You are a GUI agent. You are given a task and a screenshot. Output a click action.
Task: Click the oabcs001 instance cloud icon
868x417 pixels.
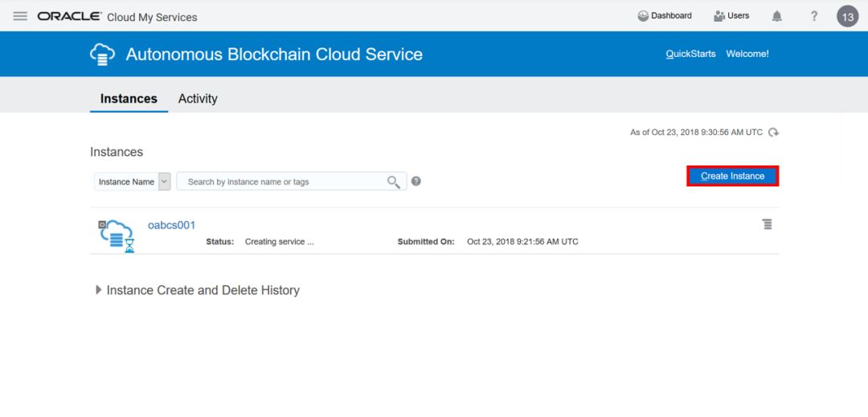(116, 234)
